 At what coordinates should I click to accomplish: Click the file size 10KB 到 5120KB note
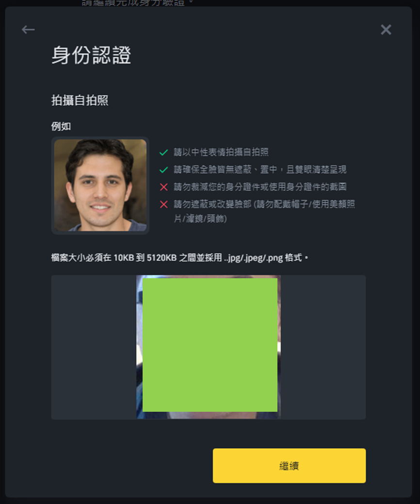point(179,258)
